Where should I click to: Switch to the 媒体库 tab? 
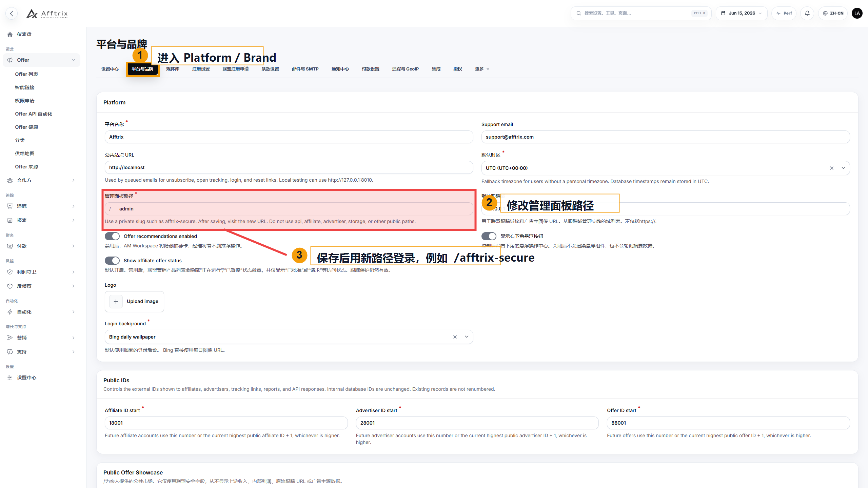(173, 69)
